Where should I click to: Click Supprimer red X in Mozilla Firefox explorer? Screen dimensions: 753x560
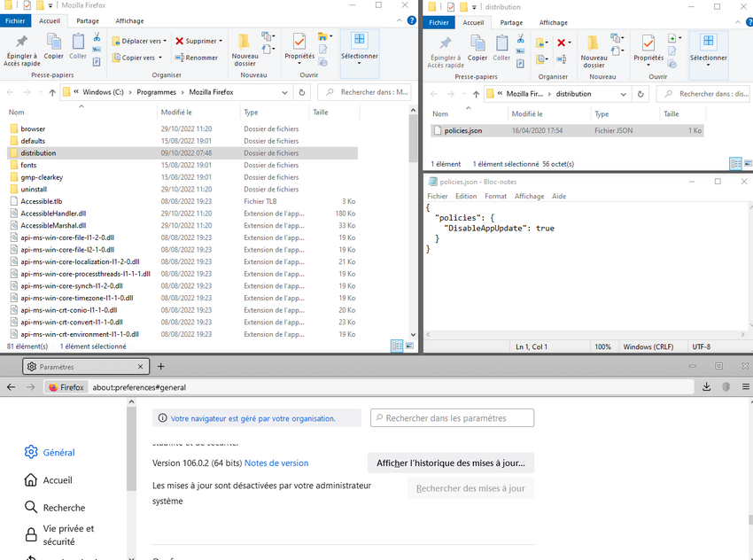click(x=180, y=41)
